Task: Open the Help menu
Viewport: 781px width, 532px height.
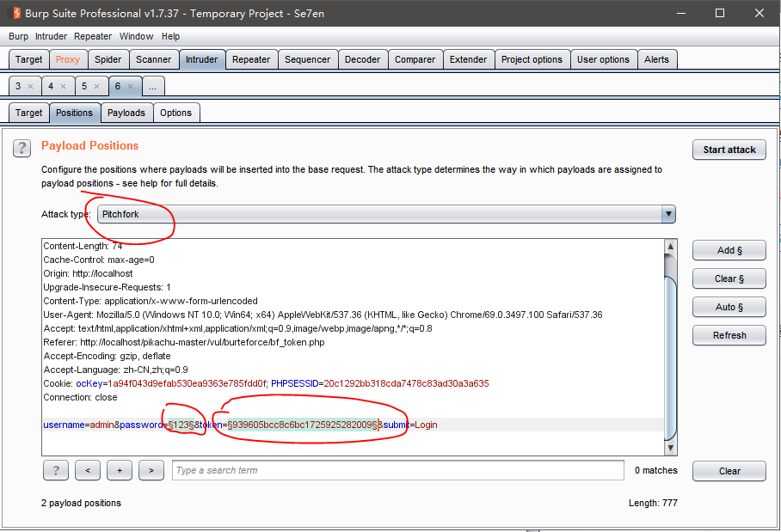Action: (170, 36)
